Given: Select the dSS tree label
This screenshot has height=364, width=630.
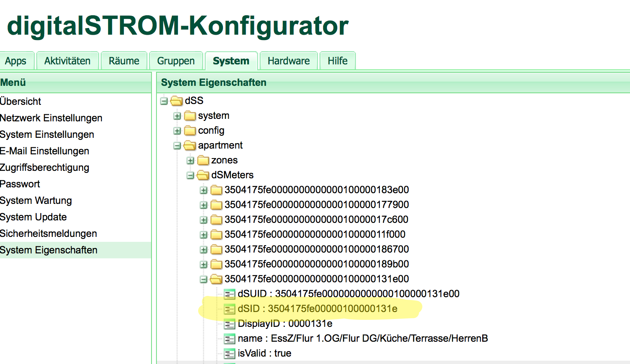Looking at the screenshot, I should coord(194,101).
